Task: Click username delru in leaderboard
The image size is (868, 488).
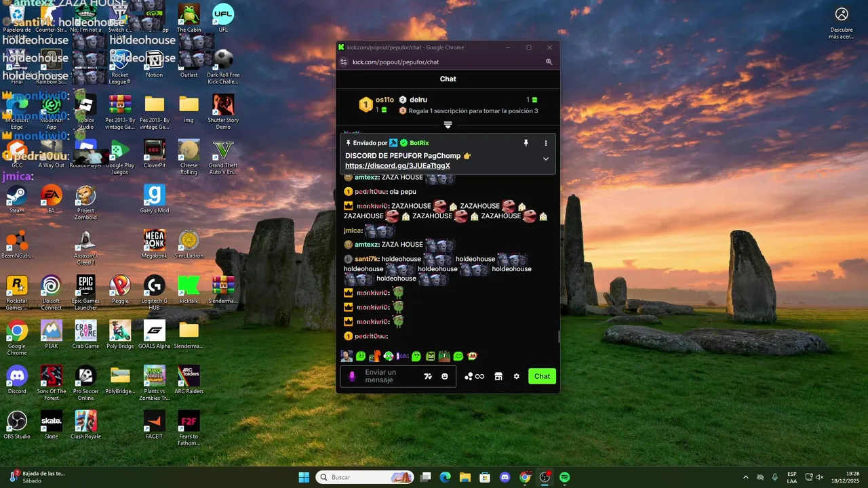Action: (x=418, y=100)
